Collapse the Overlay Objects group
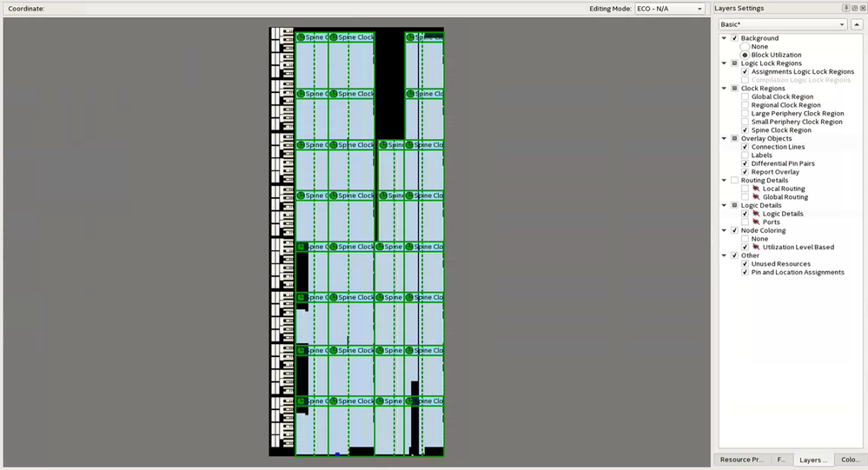 point(724,138)
